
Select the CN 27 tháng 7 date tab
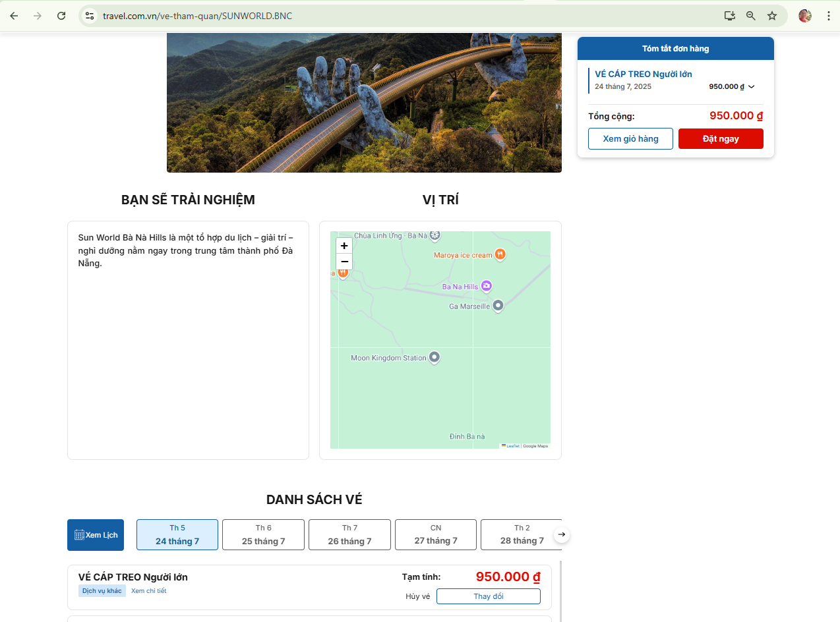(x=435, y=534)
